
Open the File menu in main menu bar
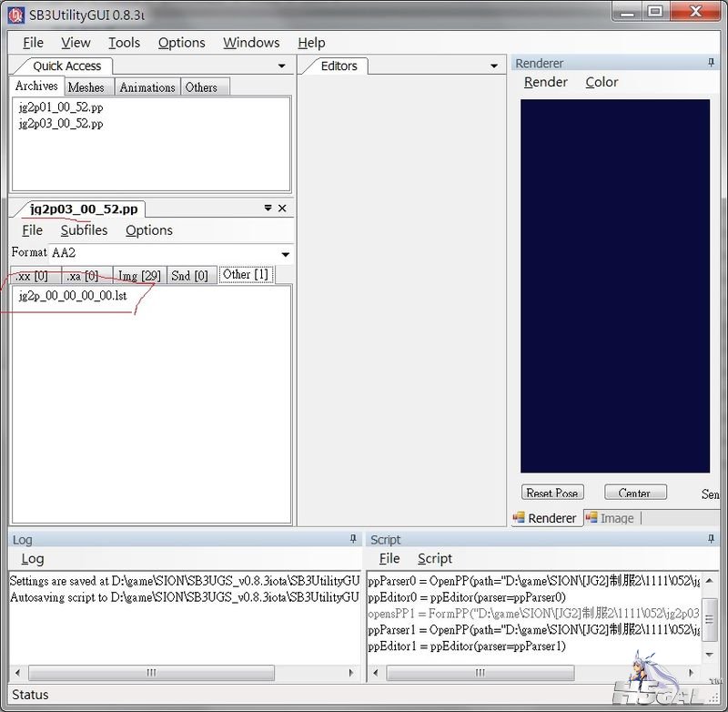33,43
